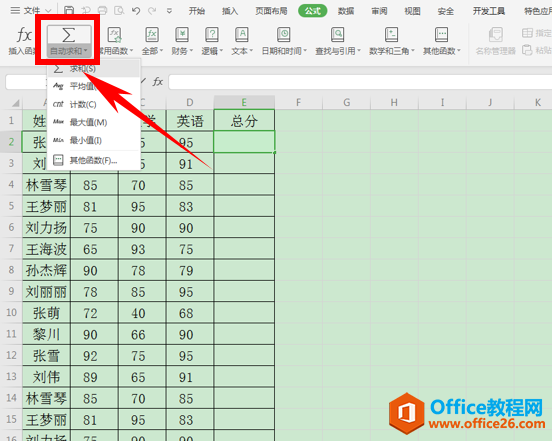Switch to the 页面布局 tab

pyautogui.click(x=271, y=11)
